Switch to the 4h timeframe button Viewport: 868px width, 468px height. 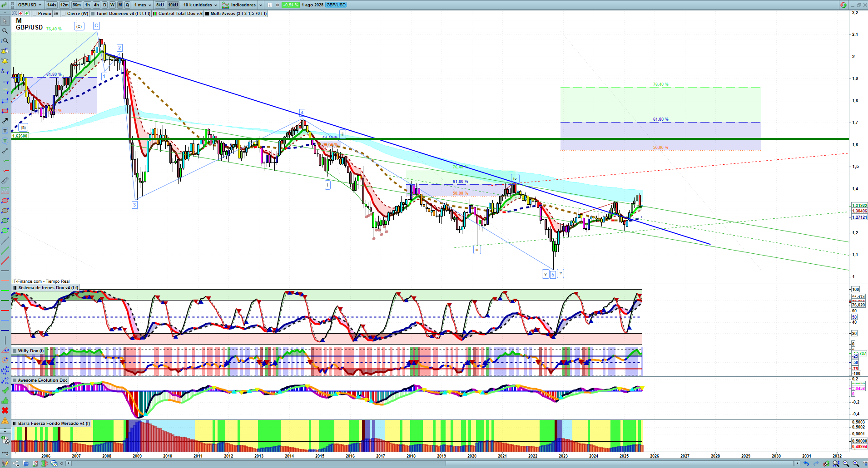[x=96, y=5]
